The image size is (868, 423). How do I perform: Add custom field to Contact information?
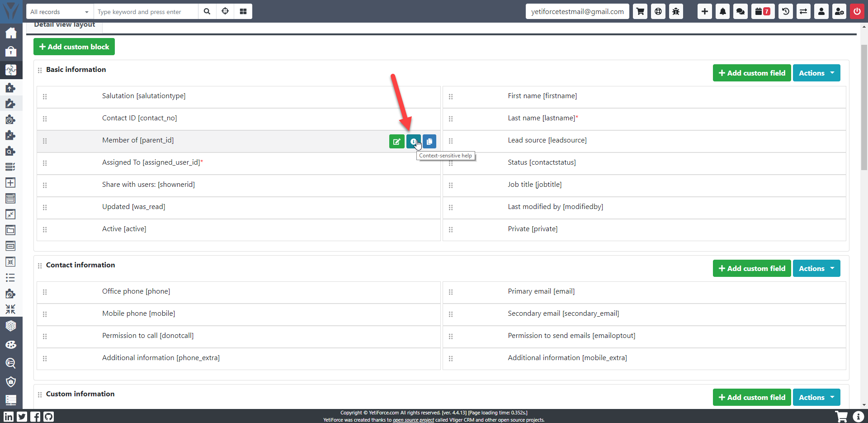[752, 268]
